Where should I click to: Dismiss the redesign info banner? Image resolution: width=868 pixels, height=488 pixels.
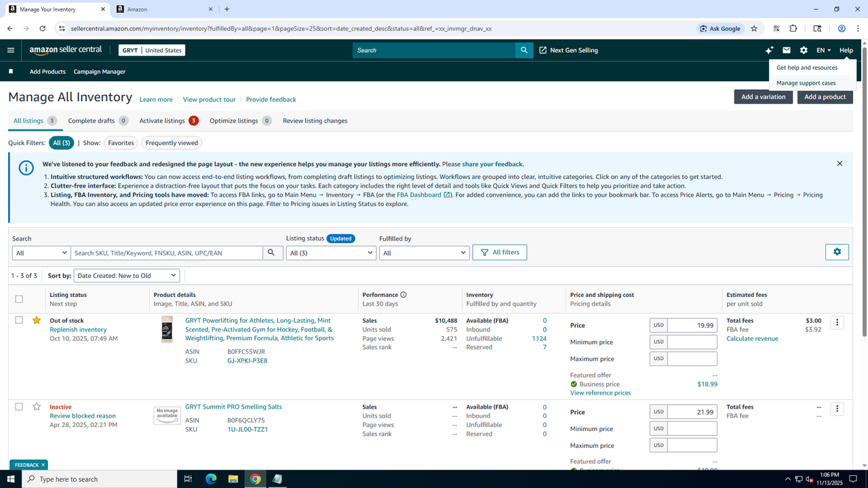[x=840, y=164]
